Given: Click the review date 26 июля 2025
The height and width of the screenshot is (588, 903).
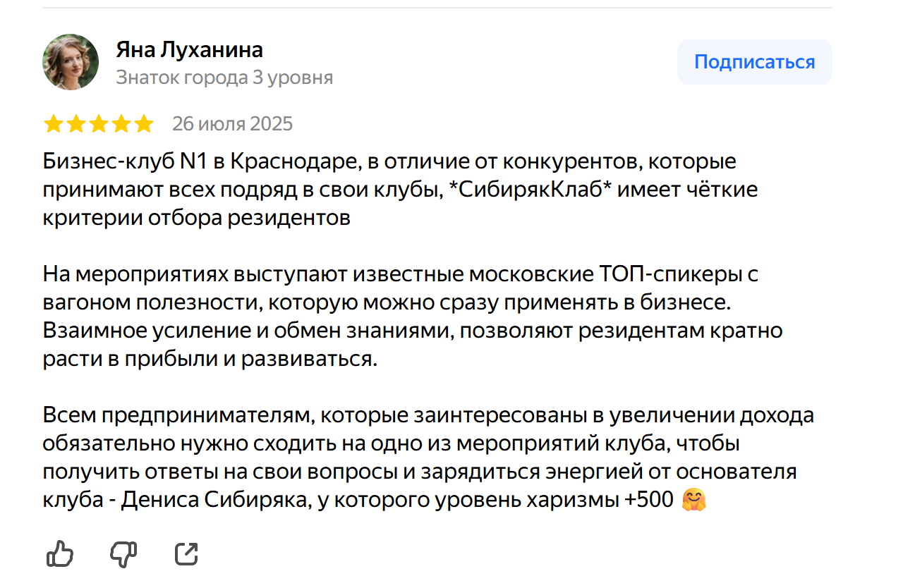Looking at the screenshot, I should point(232,125).
